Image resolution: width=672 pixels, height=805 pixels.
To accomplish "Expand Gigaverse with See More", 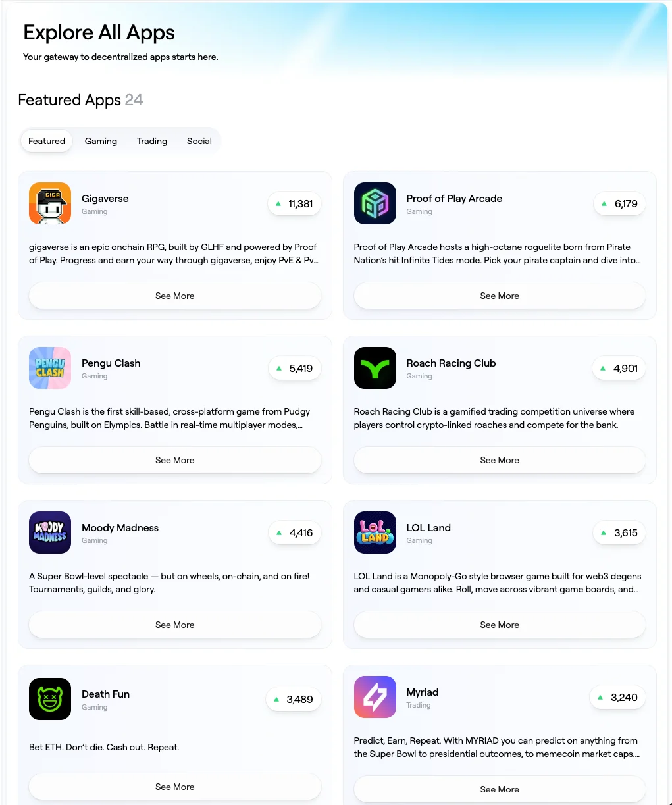I will 175,296.
